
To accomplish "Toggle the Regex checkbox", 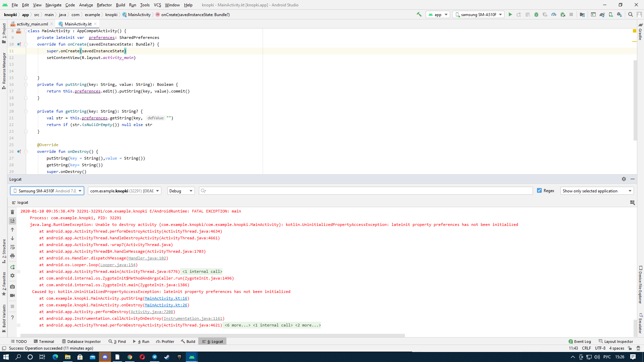I will coord(539,190).
